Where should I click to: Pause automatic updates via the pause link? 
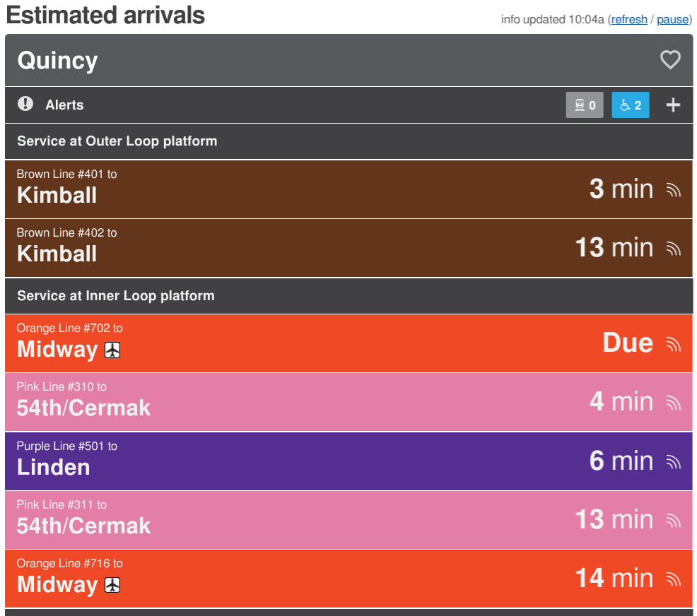click(x=672, y=19)
